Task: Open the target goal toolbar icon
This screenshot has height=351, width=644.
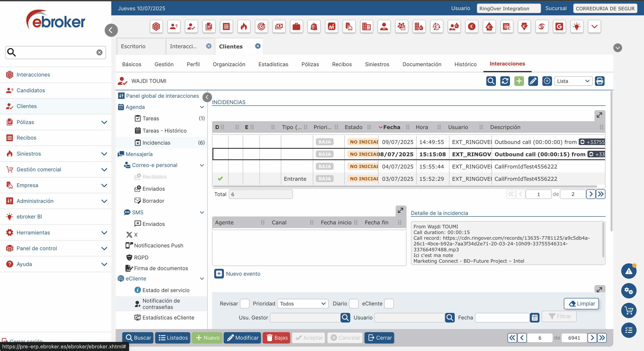Action: [261, 26]
